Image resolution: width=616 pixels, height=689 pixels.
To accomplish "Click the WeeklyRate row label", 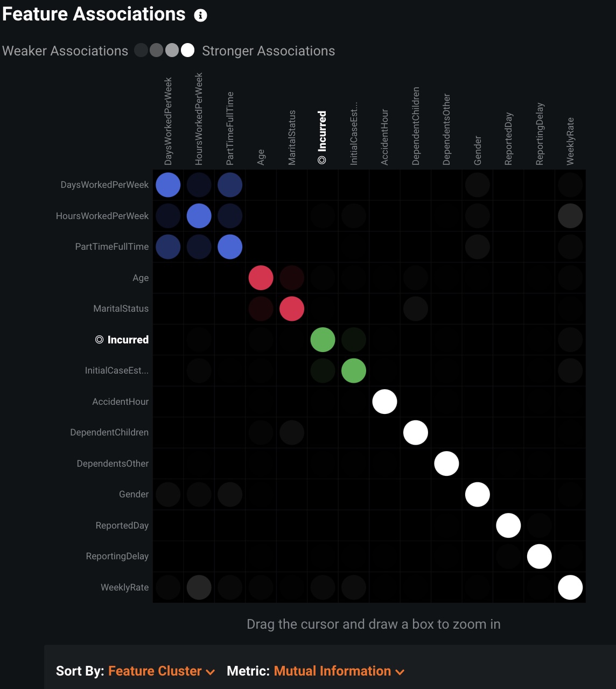I will click(x=124, y=587).
